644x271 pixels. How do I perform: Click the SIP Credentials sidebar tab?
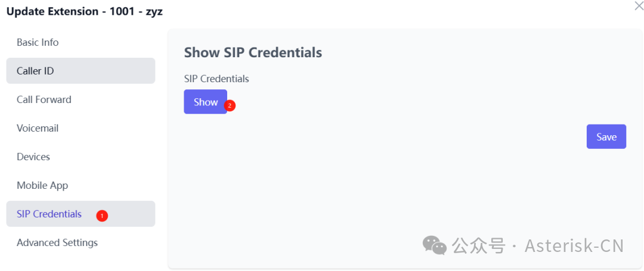click(x=49, y=214)
